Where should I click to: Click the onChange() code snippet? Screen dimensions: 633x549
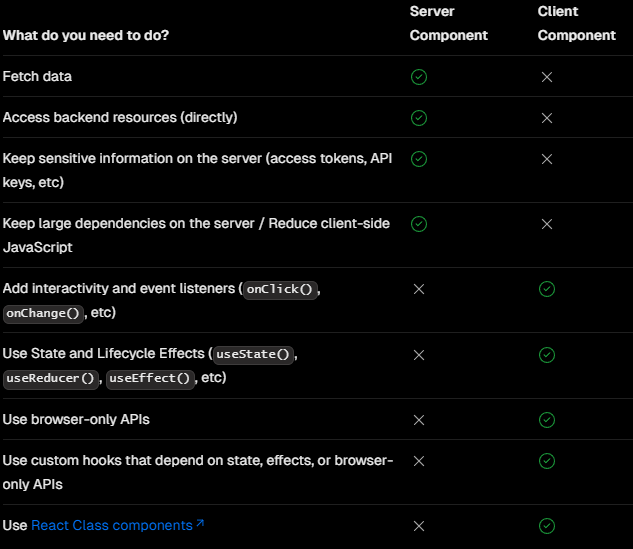pyautogui.click(x=43, y=314)
